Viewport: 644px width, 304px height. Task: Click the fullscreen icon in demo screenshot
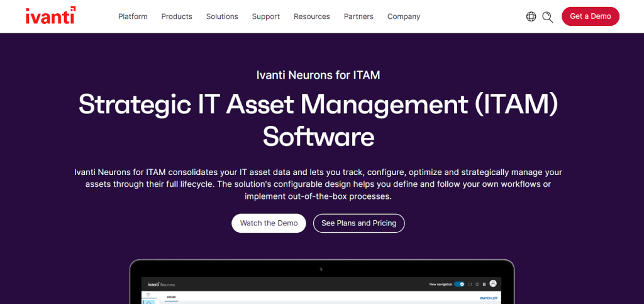point(470,284)
